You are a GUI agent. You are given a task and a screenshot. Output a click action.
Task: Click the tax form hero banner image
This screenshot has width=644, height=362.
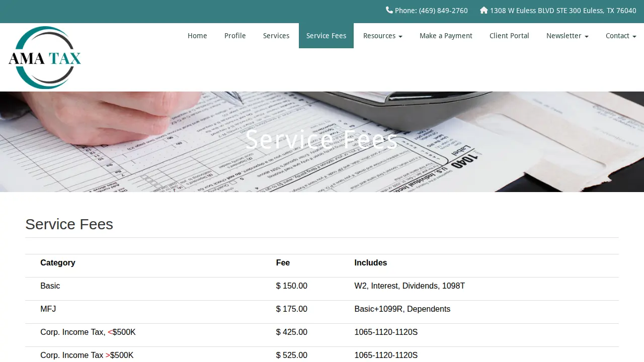(x=322, y=142)
